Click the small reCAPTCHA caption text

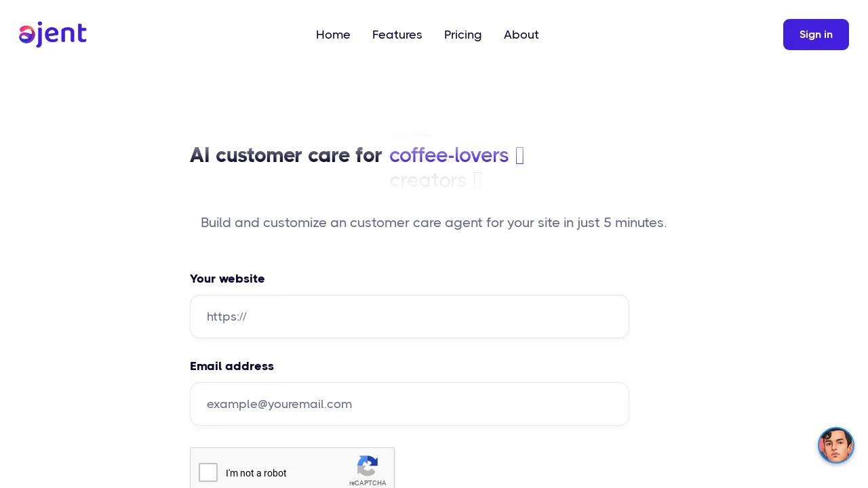point(368,483)
